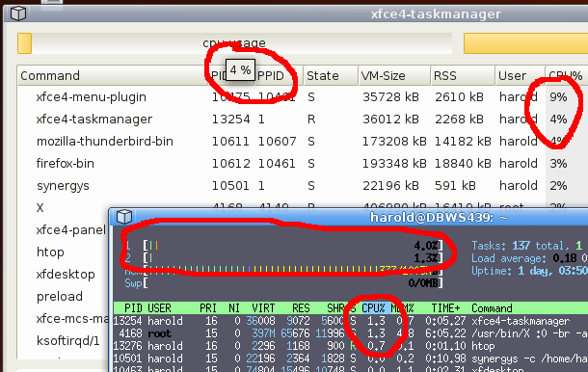Click the memory usage bar in taskmanager
Screen dimensions: 588x372
coord(525,43)
